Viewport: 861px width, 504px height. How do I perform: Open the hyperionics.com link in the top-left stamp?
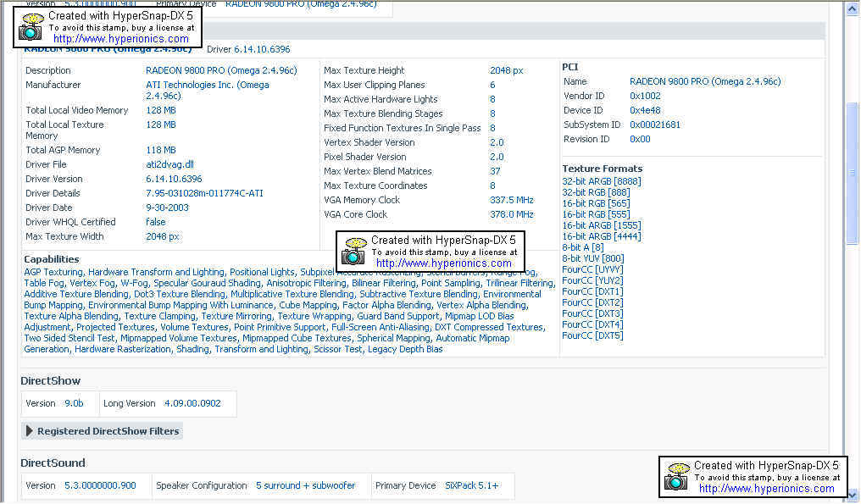coord(120,39)
